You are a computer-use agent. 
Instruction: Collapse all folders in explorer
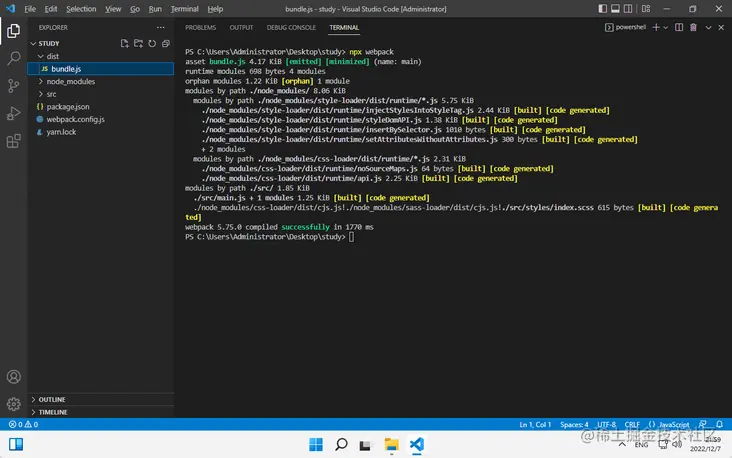click(166, 43)
